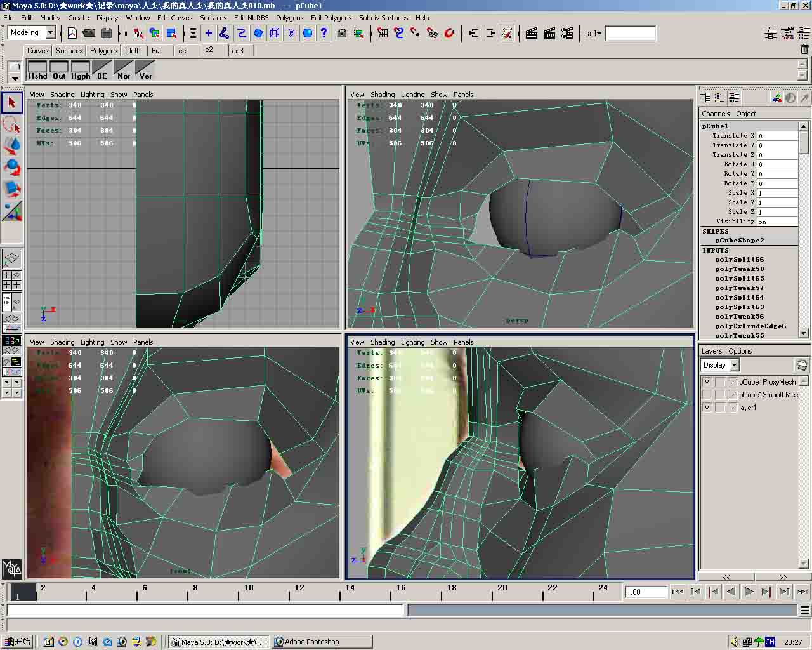This screenshot has height=650, width=812.
Task: Click the Translate X value field
Action: coord(778,136)
